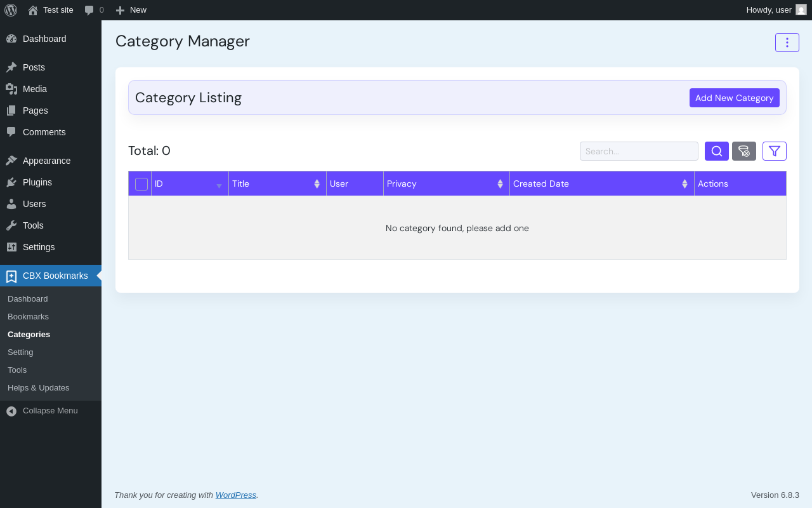Click the User column header
This screenshot has width=812, height=508.
pyautogui.click(x=355, y=184)
